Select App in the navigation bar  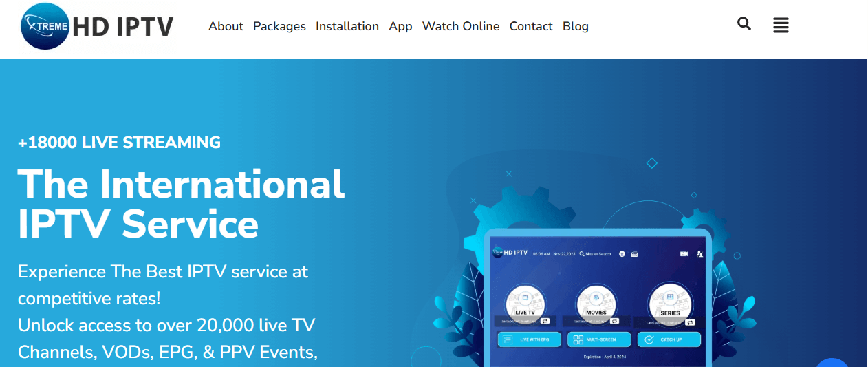pyautogui.click(x=400, y=26)
